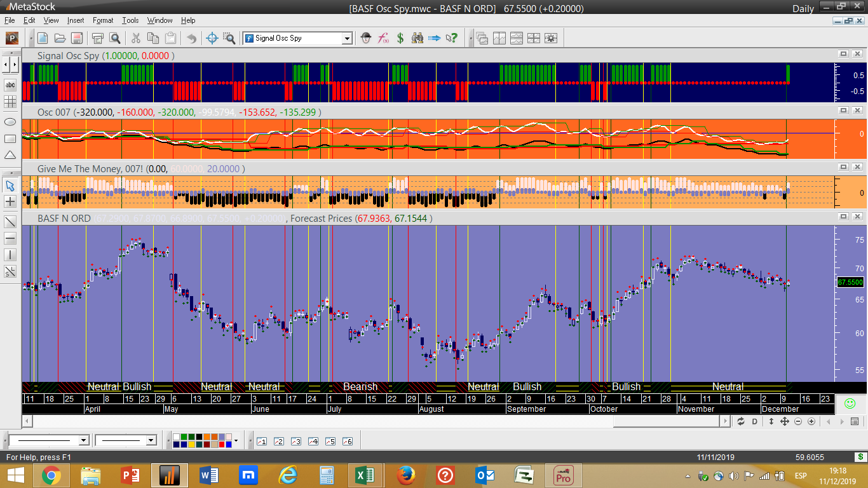The height and width of the screenshot is (488, 868).
Task: Toggle chart layout button number 1
Action: coord(261,441)
